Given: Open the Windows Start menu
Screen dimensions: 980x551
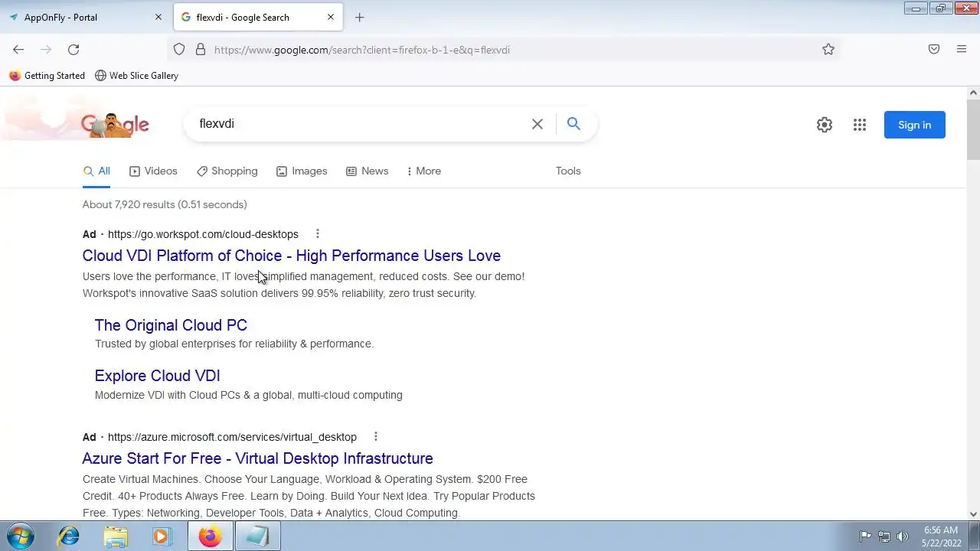Looking at the screenshot, I should pyautogui.click(x=21, y=536).
